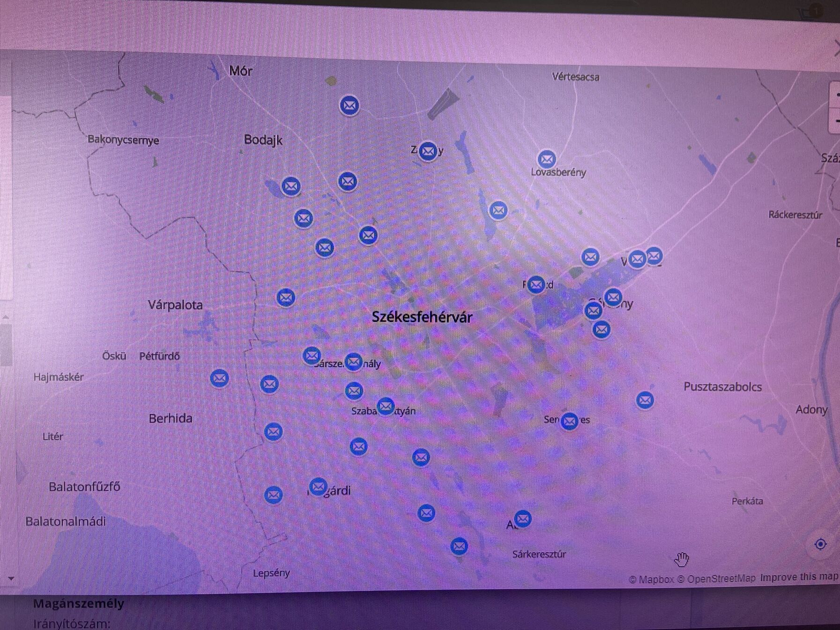Open the post marker above Lovasberény

(x=547, y=159)
